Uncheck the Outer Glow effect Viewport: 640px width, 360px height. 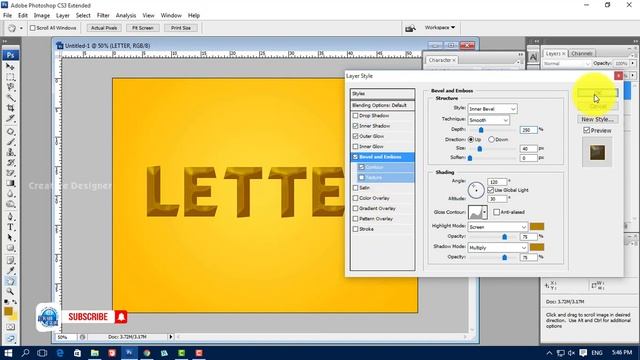(355, 136)
